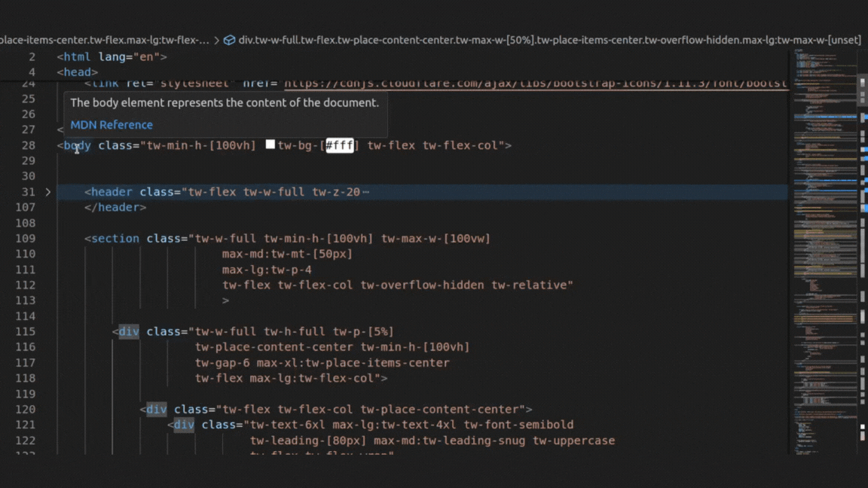Viewport: 868px width, 488px height.
Task: Click line number 109 in the gutter
Action: pyautogui.click(x=25, y=239)
